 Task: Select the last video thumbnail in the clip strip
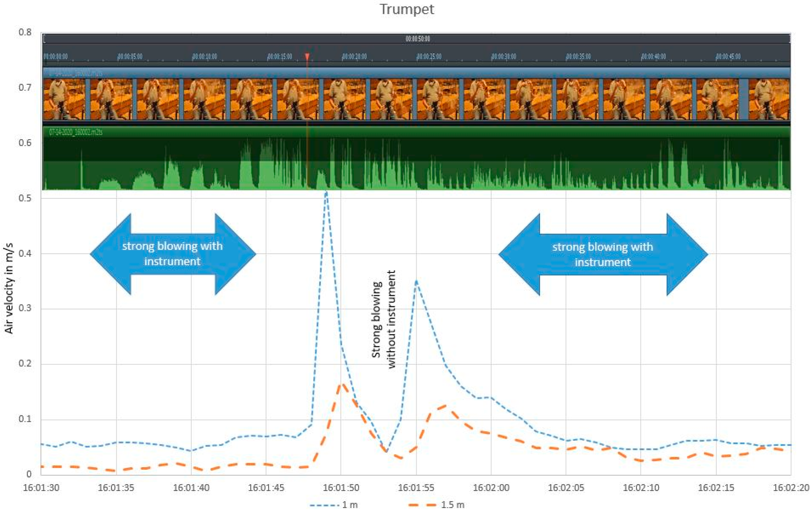(x=769, y=99)
